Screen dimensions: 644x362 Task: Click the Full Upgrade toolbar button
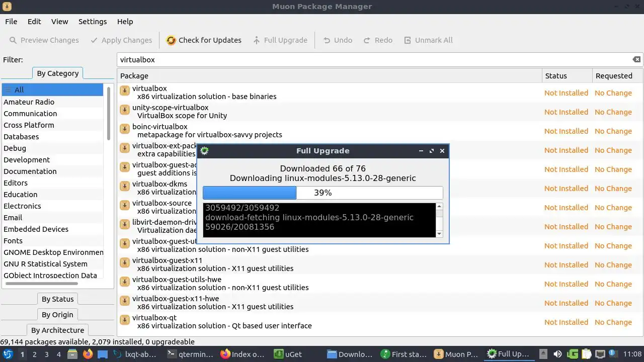click(280, 40)
